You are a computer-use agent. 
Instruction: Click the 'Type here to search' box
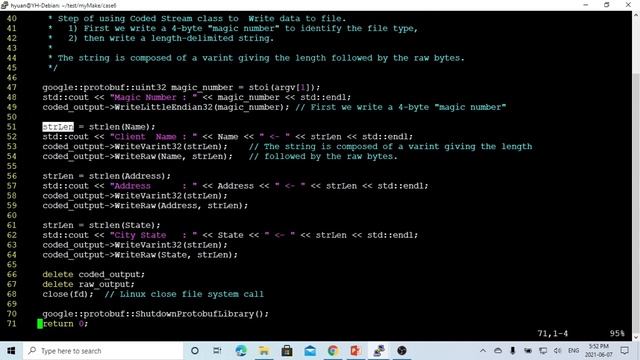click(103, 351)
